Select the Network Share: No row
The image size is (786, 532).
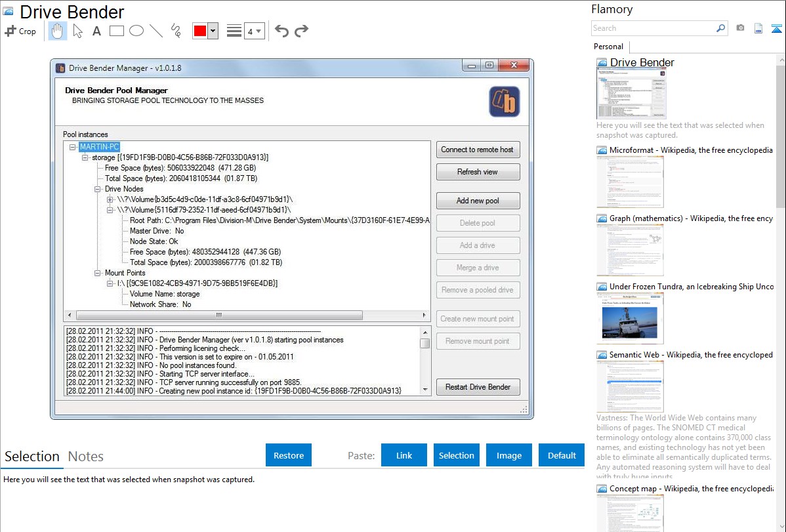coord(160,304)
